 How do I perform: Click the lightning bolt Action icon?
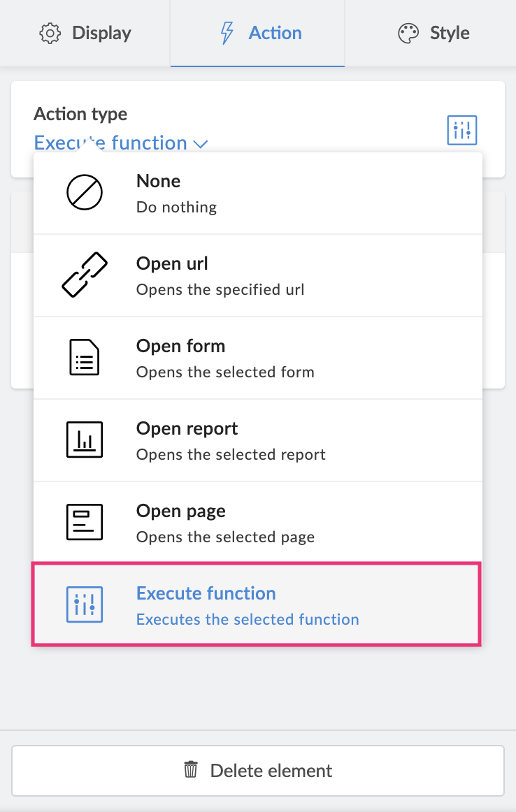pos(227,34)
